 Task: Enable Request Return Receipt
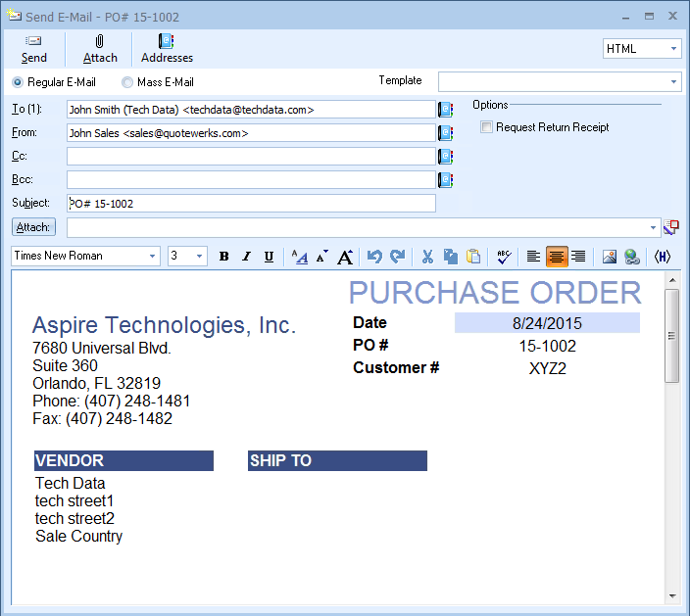point(486,127)
